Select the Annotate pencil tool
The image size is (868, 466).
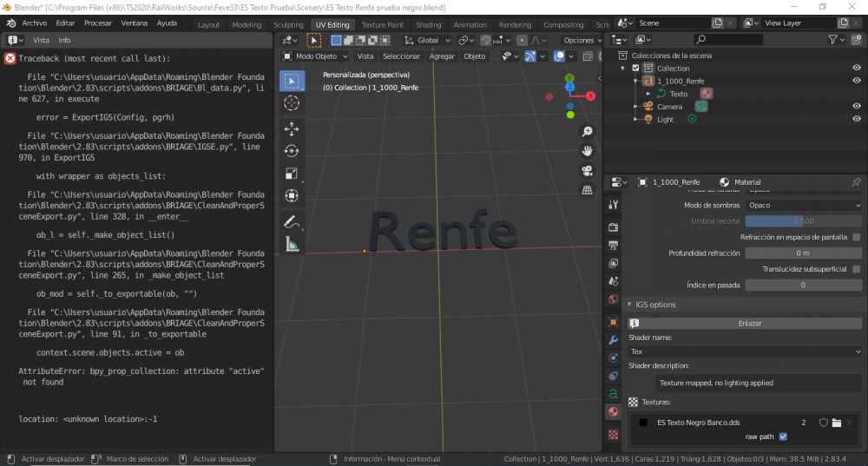click(x=292, y=221)
